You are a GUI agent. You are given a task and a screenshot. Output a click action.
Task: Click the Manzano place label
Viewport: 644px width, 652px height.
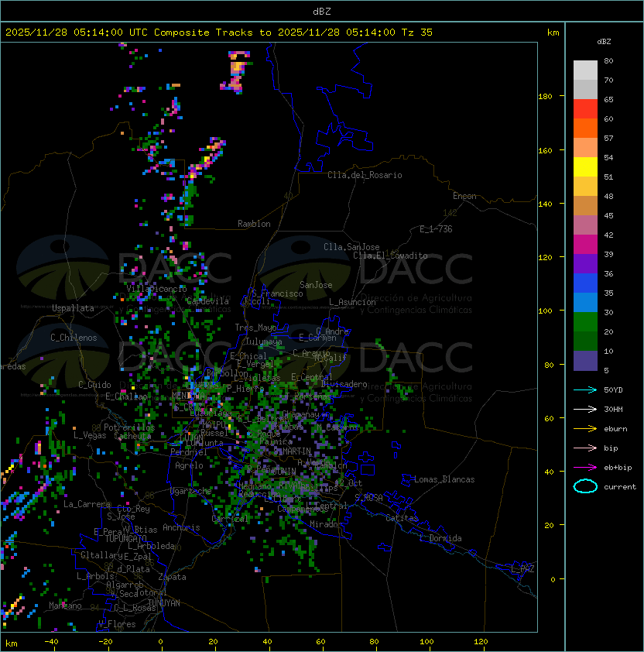point(65,606)
